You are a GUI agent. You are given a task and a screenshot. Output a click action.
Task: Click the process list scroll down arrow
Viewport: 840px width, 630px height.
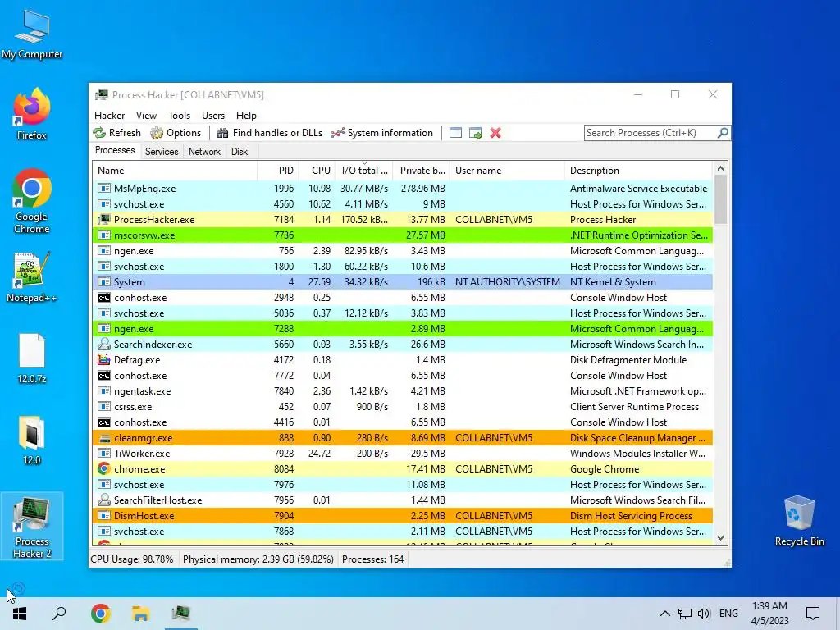pos(720,538)
